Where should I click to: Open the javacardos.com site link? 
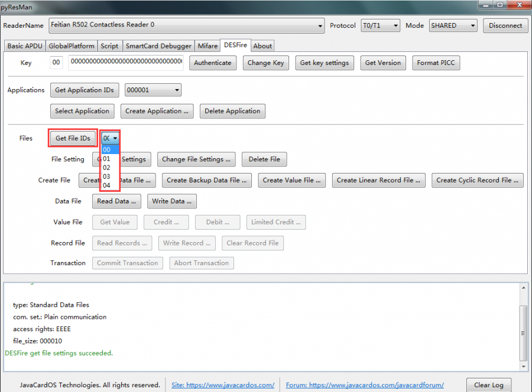(x=223, y=385)
